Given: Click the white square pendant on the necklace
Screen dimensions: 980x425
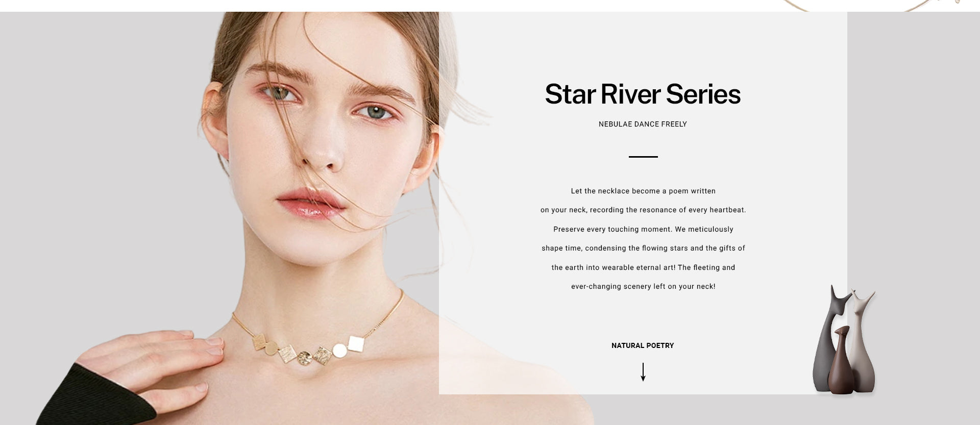Looking at the screenshot, I should (x=356, y=343).
